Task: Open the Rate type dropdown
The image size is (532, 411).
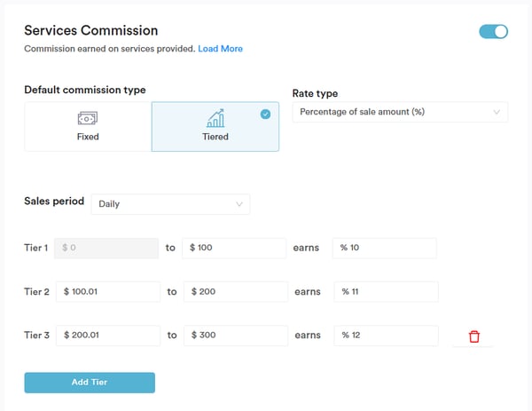Action: coord(400,112)
